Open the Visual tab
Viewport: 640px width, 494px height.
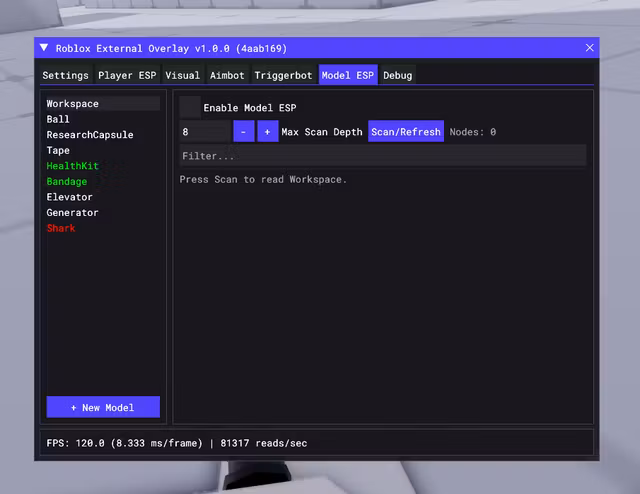pyautogui.click(x=182, y=75)
